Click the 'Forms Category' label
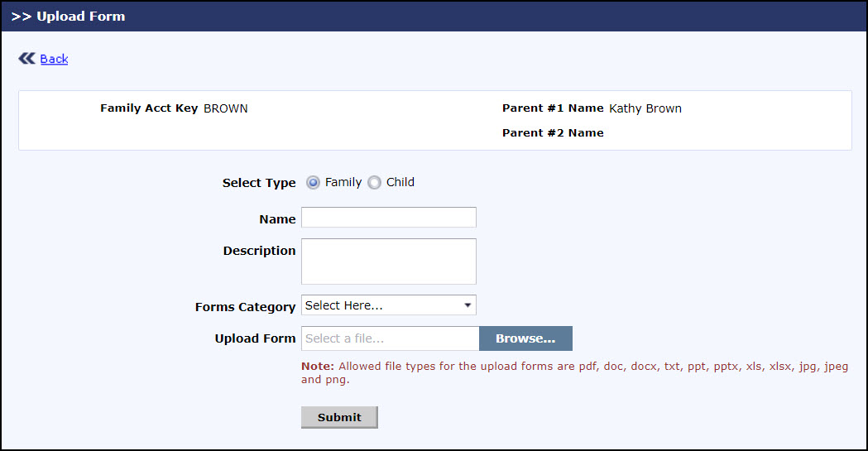 tap(245, 307)
